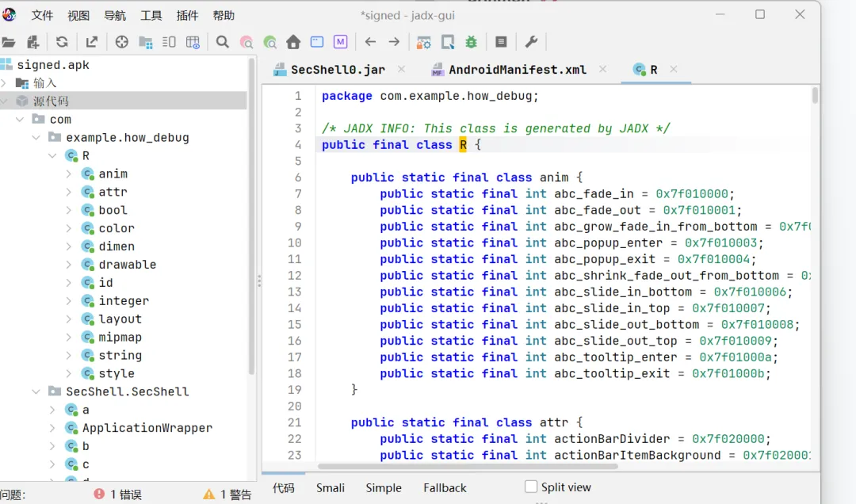Screen dimensions: 856x504
Task: Open the 插件 menu
Action: [x=187, y=15]
